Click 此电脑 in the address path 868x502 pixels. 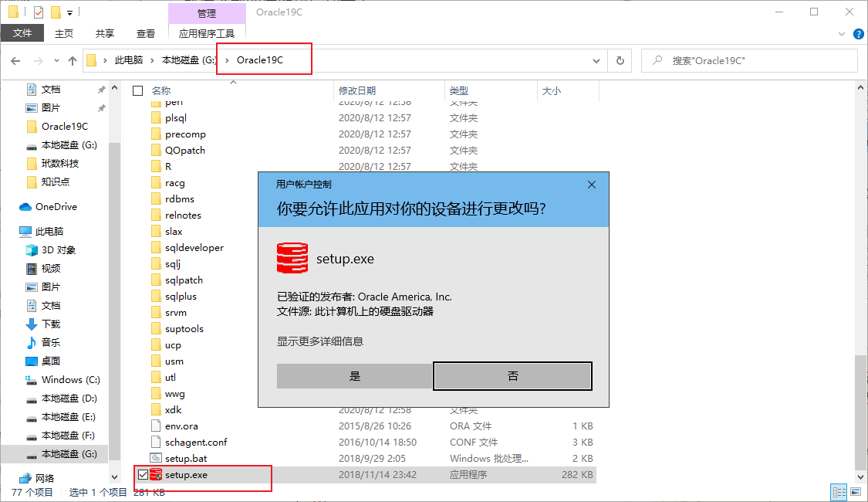click(128, 60)
